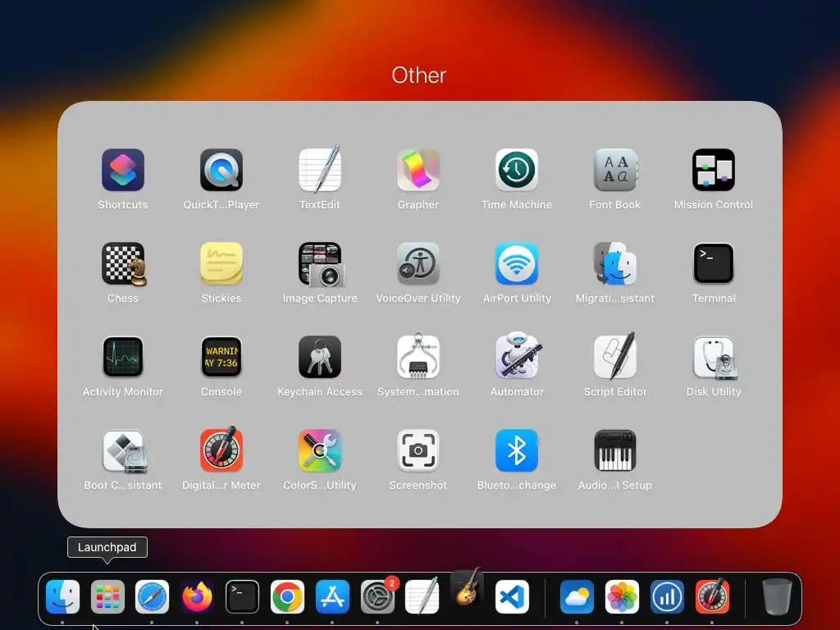Open Activity Monitor
Screen dimensions: 840x630
(x=123, y=358)
